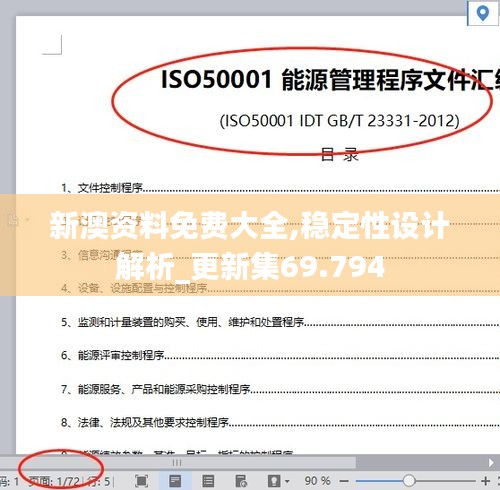This screenshot has width=500, height=490.
Task: Click the zoom slider handle
Action: pos(409,481)
